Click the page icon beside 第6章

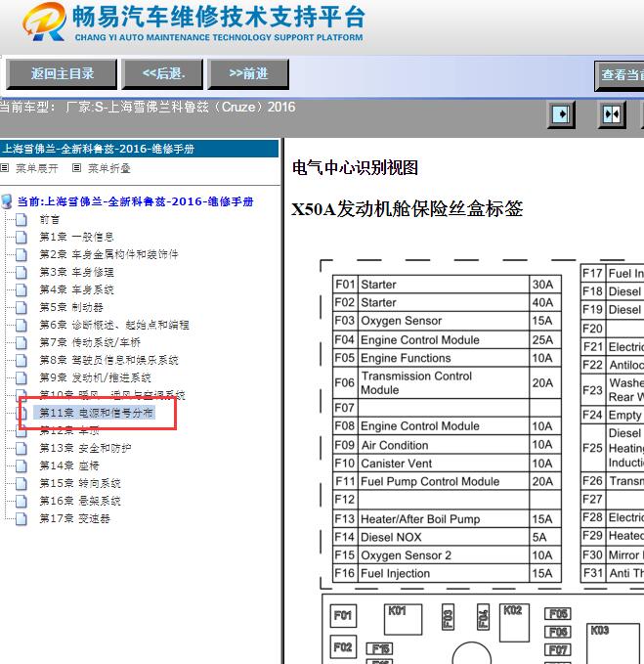21,325
